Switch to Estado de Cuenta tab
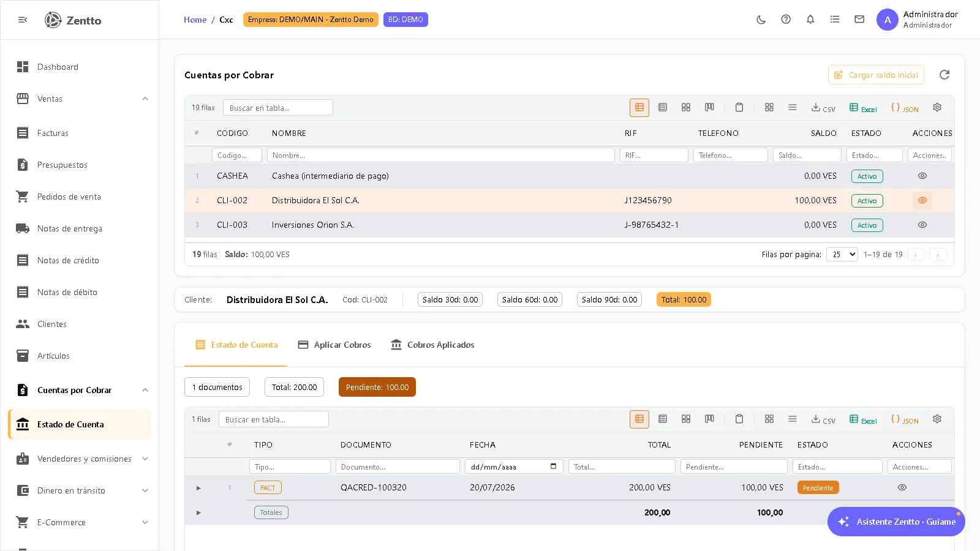The image size is (980, 551). [236, 345]
